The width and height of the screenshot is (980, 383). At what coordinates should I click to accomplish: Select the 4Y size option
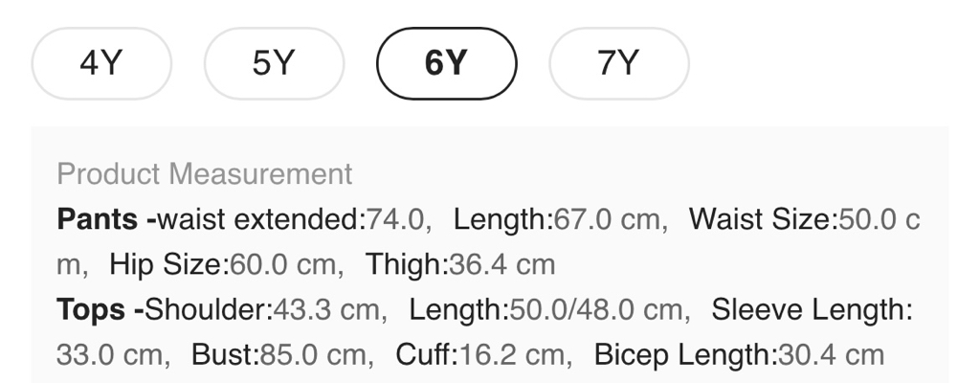pyautogui.click(x=101, y=64)
